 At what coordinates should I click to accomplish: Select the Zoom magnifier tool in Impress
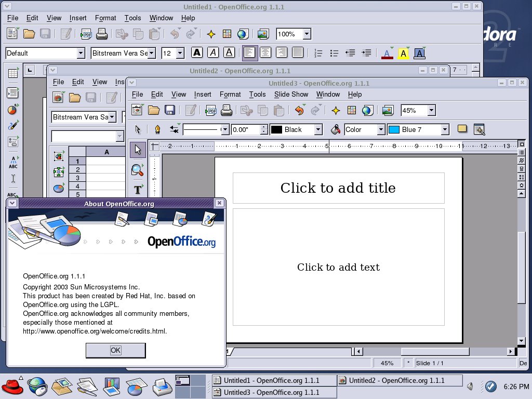click(137, 169)
